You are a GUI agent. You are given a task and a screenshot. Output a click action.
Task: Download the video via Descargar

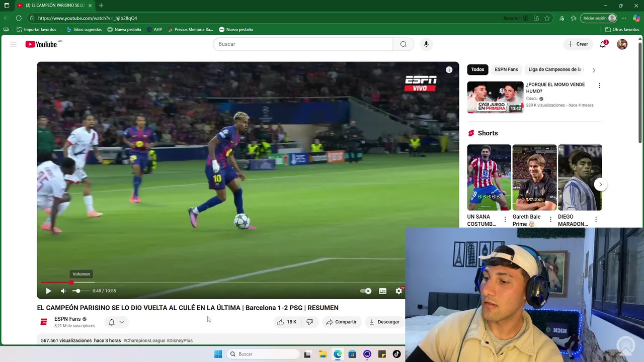384,322
